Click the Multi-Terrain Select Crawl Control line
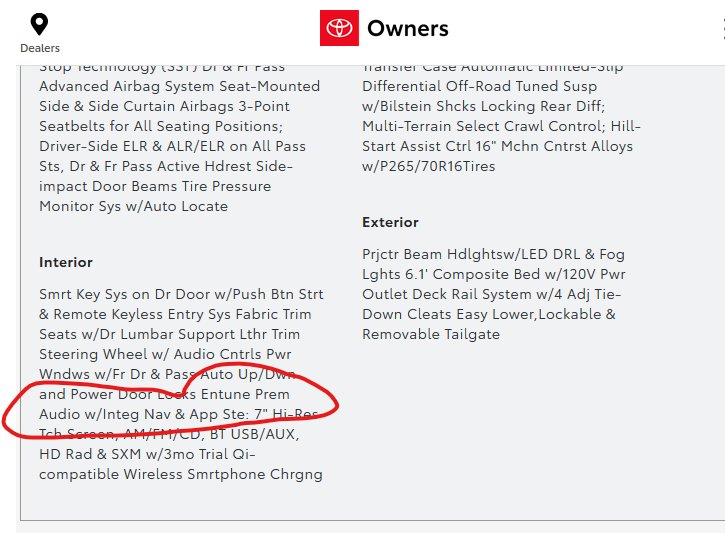 [x=501, y=126]
